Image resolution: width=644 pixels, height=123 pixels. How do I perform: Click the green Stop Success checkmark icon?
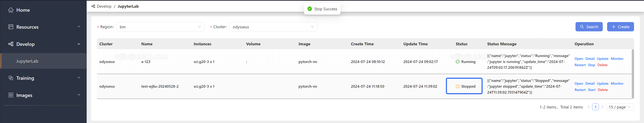[310, 9]
